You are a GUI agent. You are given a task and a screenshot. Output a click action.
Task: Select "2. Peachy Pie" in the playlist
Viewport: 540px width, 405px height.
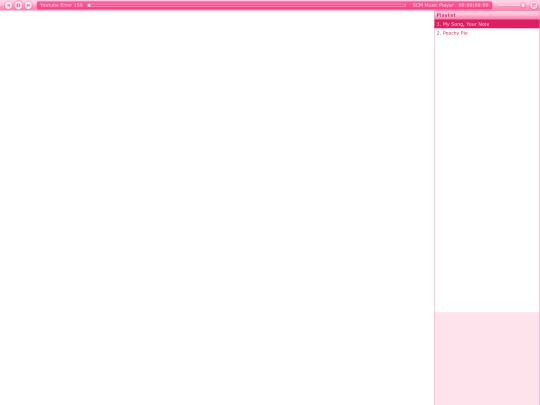487,33
